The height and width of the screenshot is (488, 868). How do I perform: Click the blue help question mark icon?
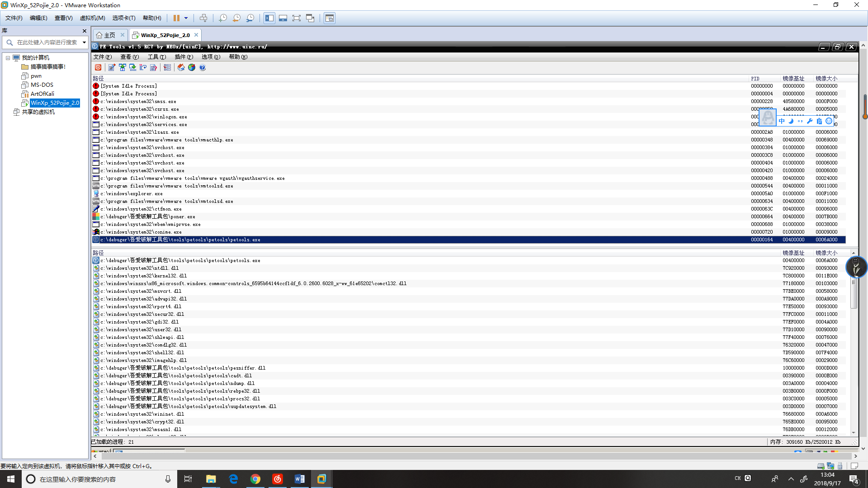click(x=203, y=67)
